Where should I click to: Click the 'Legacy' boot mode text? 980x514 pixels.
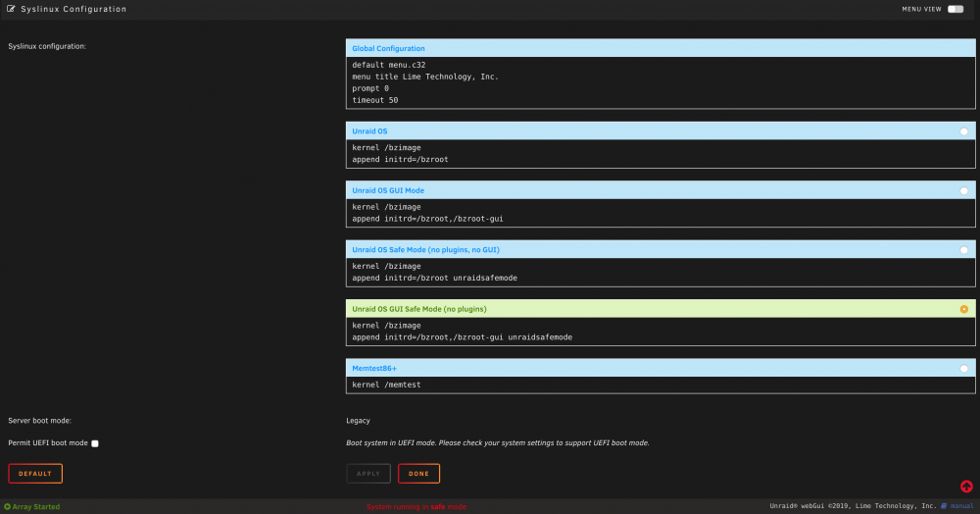(x=358, y=421)
